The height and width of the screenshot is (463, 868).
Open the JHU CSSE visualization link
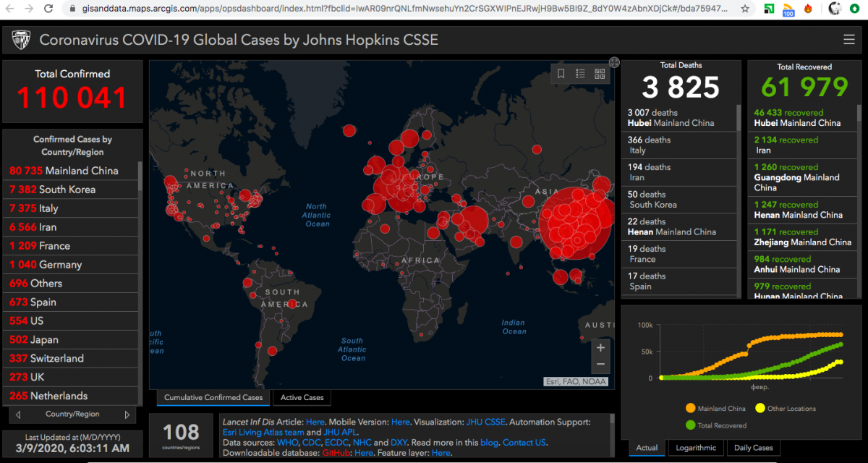(486, 422)
